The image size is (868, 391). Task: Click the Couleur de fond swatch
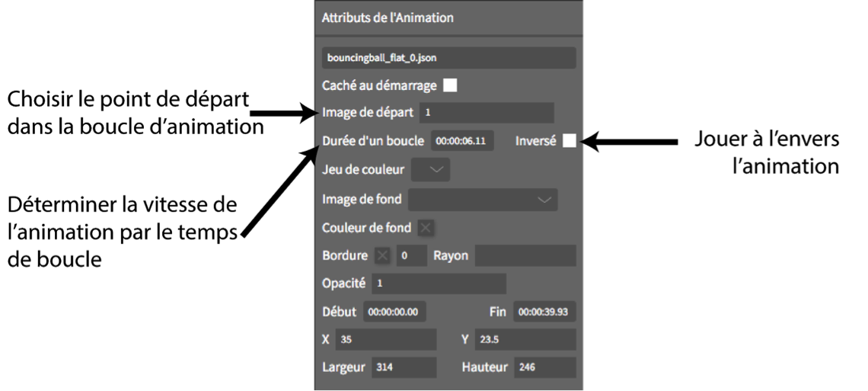coord(425,228)
